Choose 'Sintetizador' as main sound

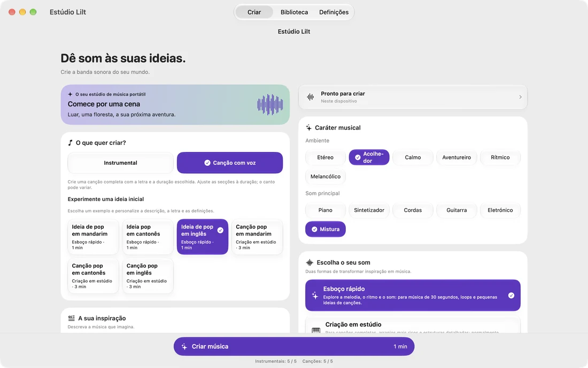click(x=369, y=210)
